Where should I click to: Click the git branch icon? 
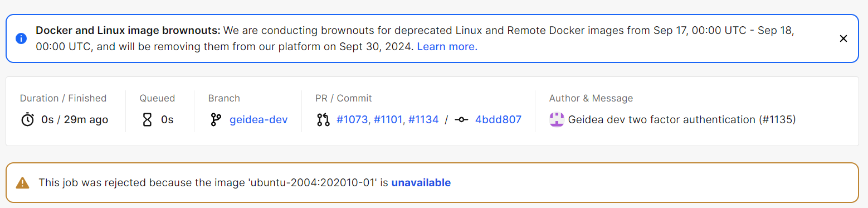[216, 119]
